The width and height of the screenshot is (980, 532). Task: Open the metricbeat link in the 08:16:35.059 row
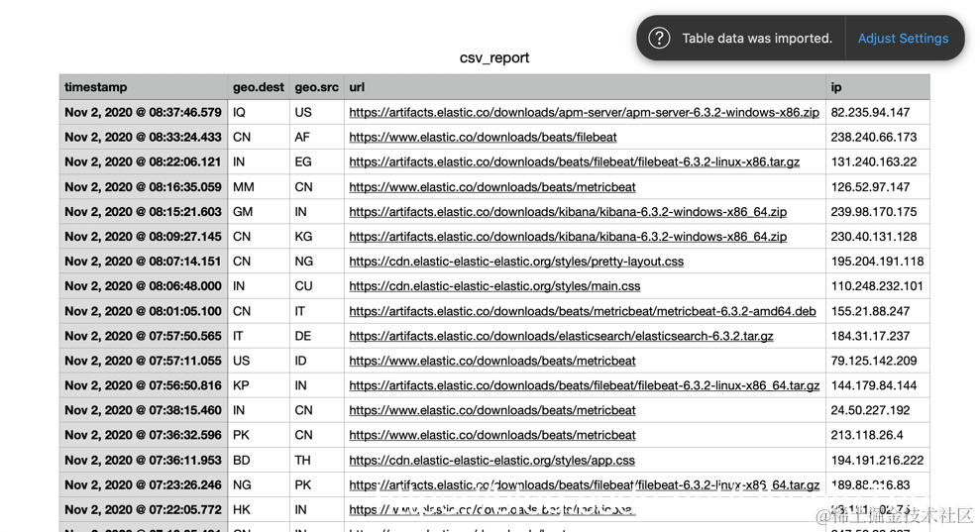point(491,187)
